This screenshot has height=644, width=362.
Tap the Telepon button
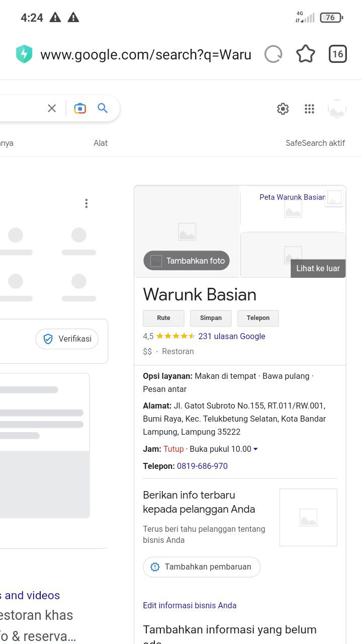pos(258,318)
